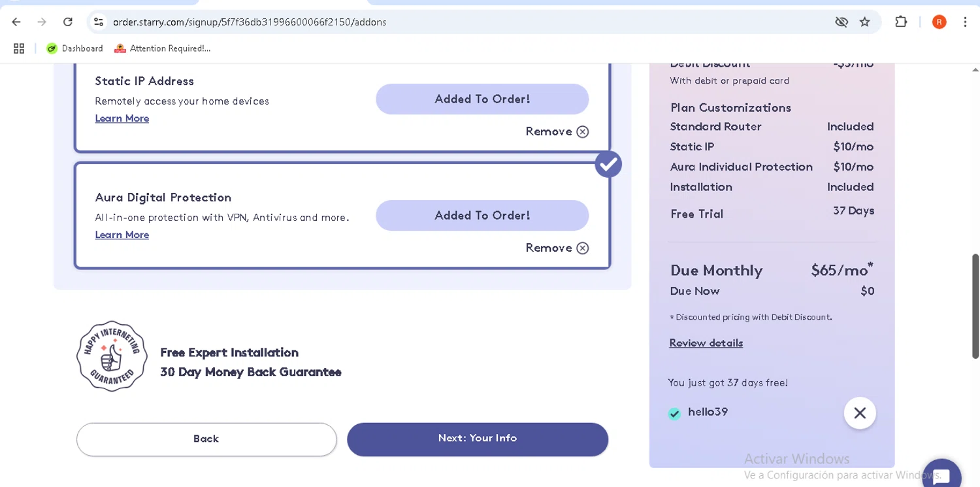This screenshot has width=980, height=487.
Task: Click the Standard Router summary line
Action: (772, 127)
